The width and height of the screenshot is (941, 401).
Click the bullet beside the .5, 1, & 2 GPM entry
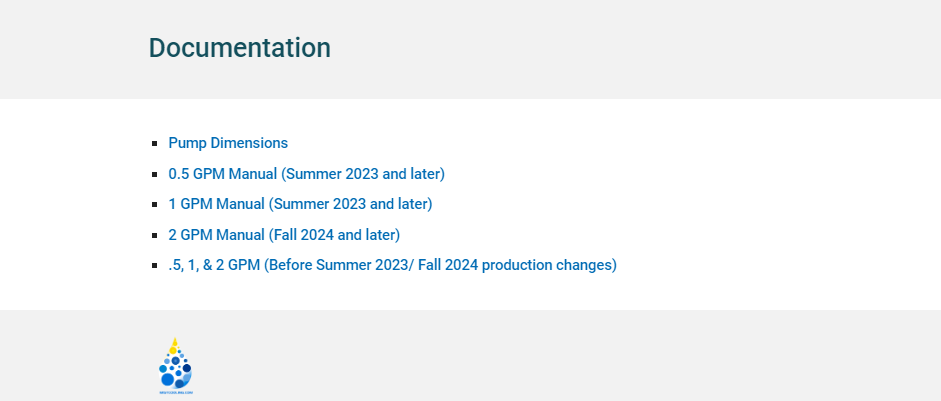(x=155, y=265)
